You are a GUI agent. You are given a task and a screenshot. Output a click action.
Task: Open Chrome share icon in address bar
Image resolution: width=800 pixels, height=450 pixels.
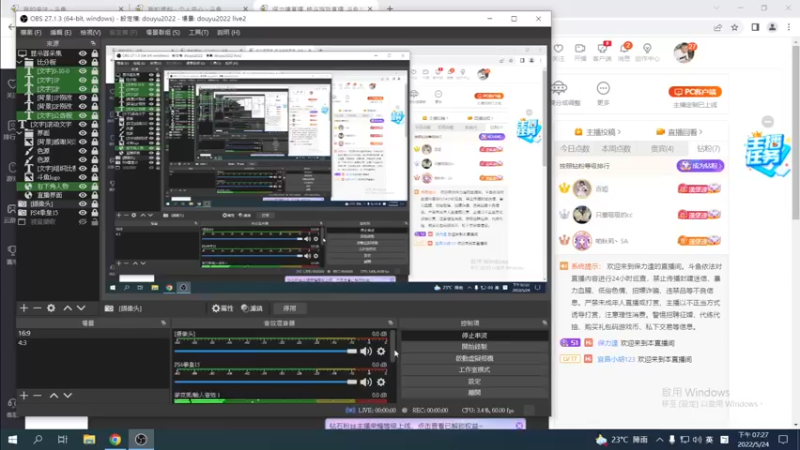click(718, 28)
